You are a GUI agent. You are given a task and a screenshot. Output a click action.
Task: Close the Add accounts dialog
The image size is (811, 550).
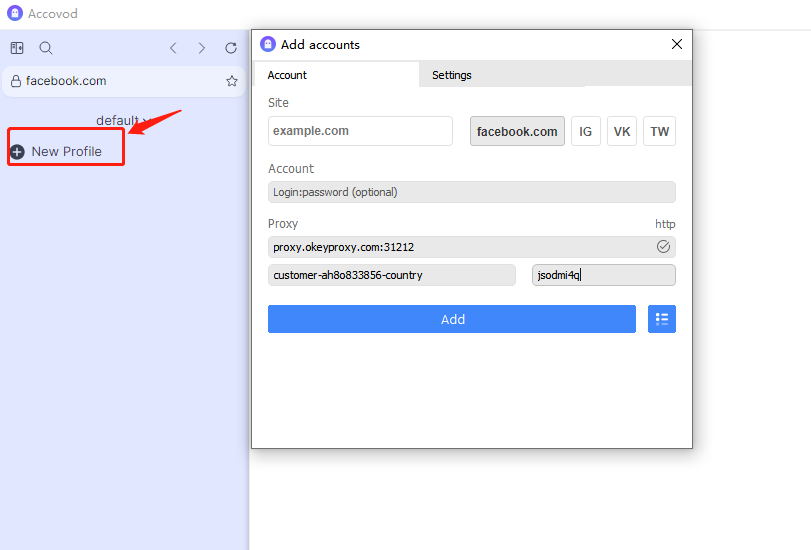677,44
